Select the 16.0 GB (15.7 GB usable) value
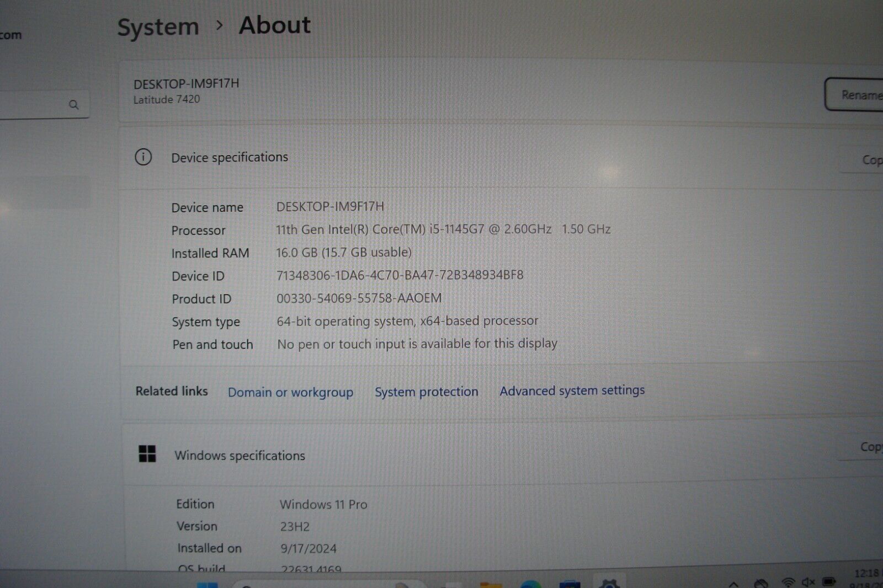 tap(344, 252)
